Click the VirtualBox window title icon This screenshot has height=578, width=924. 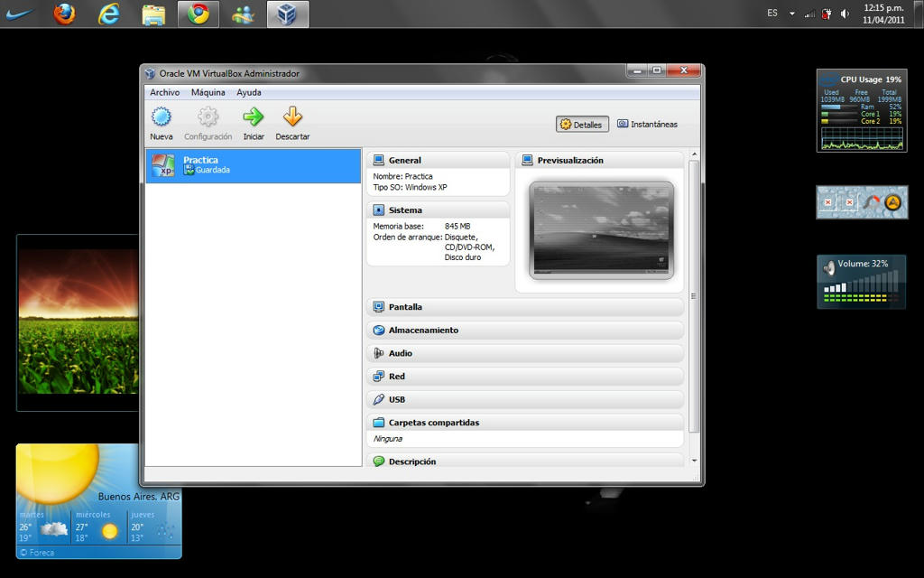pos(151,74)
